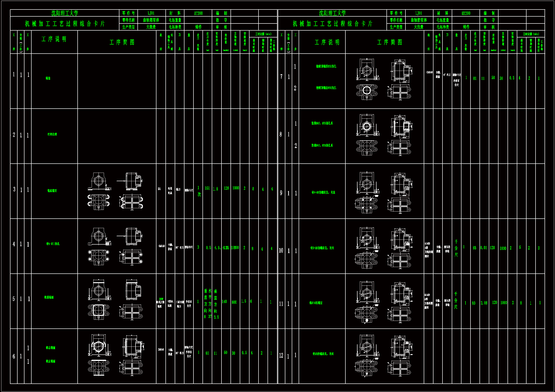Select the cutting length value 151
The width and height of the screenshot is (555, 392).
click(x=207, y=188)
